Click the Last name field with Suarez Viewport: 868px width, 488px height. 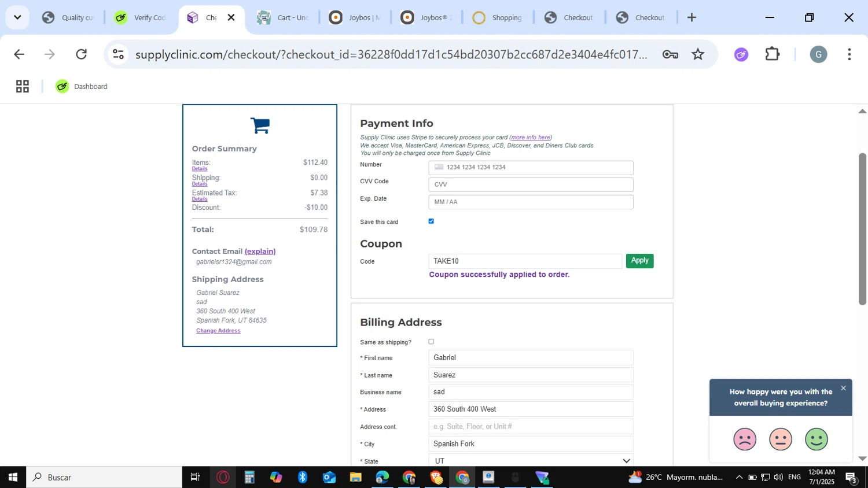pos(531,375)
